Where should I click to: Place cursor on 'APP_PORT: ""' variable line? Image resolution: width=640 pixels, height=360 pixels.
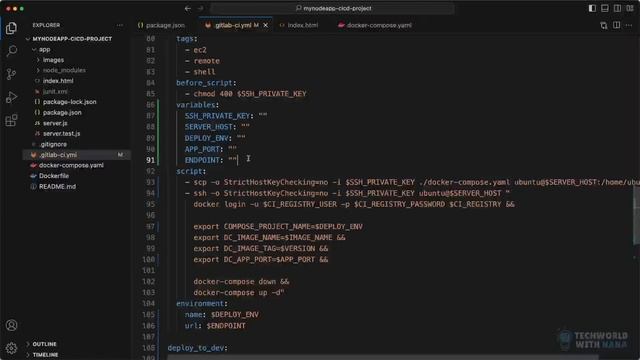210,149
